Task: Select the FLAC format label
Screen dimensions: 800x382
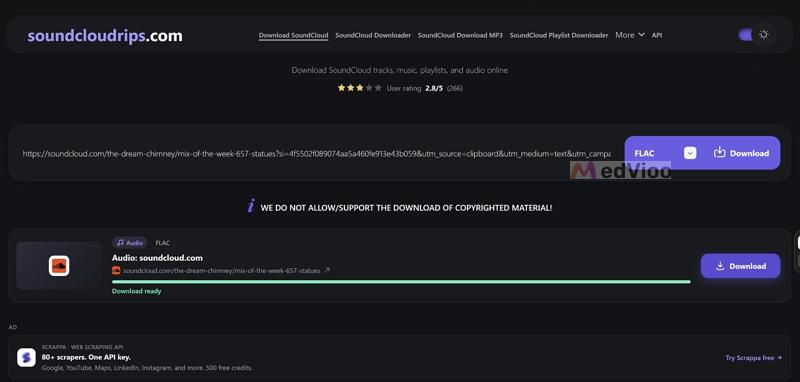Action: [x=644, y=153]
